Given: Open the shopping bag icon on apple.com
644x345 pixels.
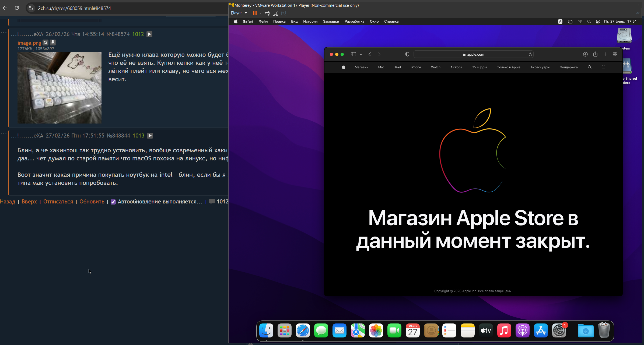Looking at the screenshot, I should pyautogui.click(x=603, y=67).
